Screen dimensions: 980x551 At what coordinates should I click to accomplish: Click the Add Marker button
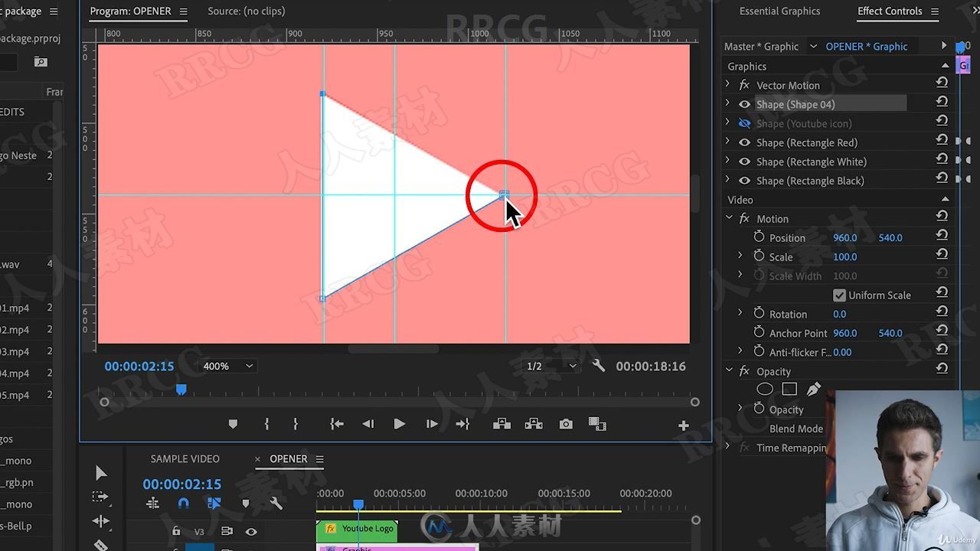233,424
